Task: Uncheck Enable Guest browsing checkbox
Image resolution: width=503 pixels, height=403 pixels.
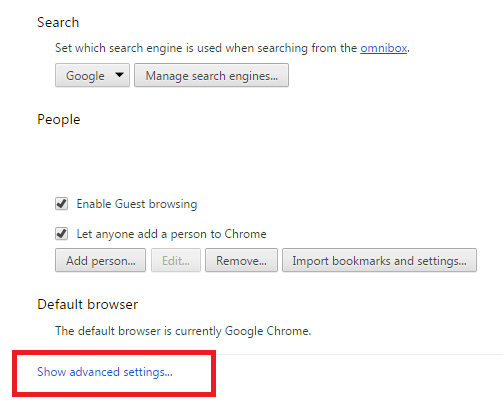Action: [x=61, y=204]
